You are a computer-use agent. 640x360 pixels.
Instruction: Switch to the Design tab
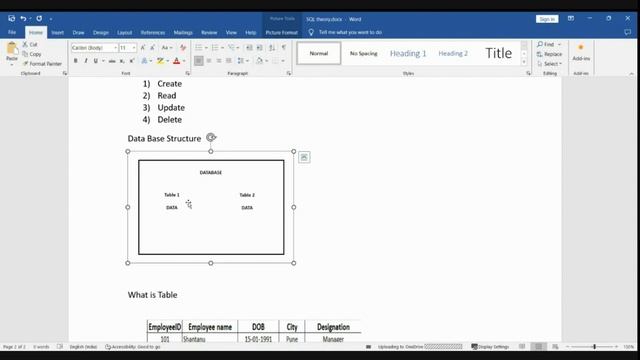pos(101,32)
